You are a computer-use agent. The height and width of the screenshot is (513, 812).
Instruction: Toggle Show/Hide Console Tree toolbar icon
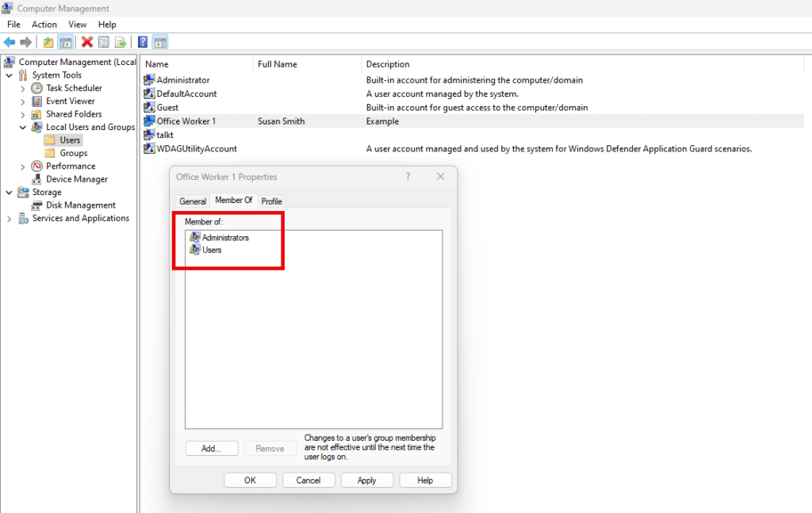tap(65, 43)
